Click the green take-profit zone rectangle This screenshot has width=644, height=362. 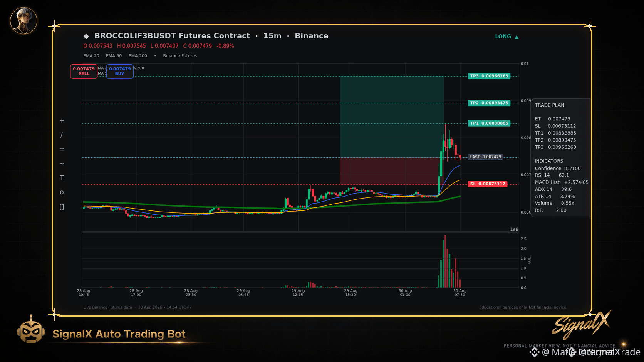click(391, 117)
